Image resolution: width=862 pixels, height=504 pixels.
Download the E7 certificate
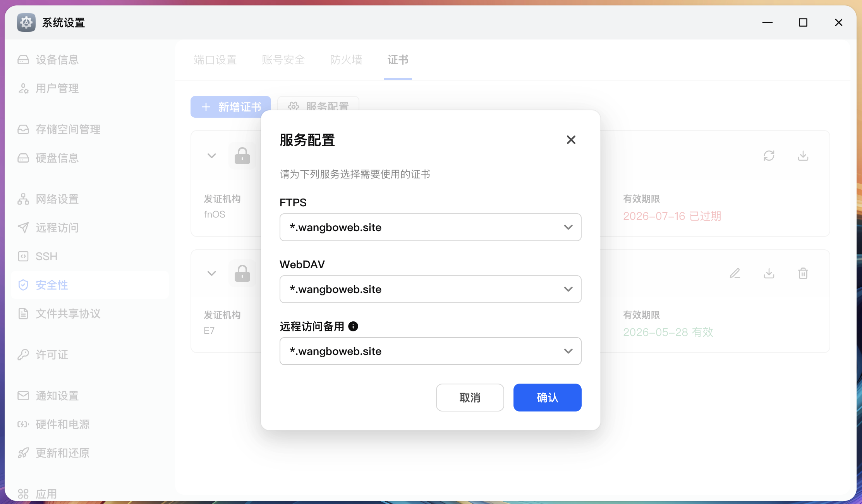769,273
